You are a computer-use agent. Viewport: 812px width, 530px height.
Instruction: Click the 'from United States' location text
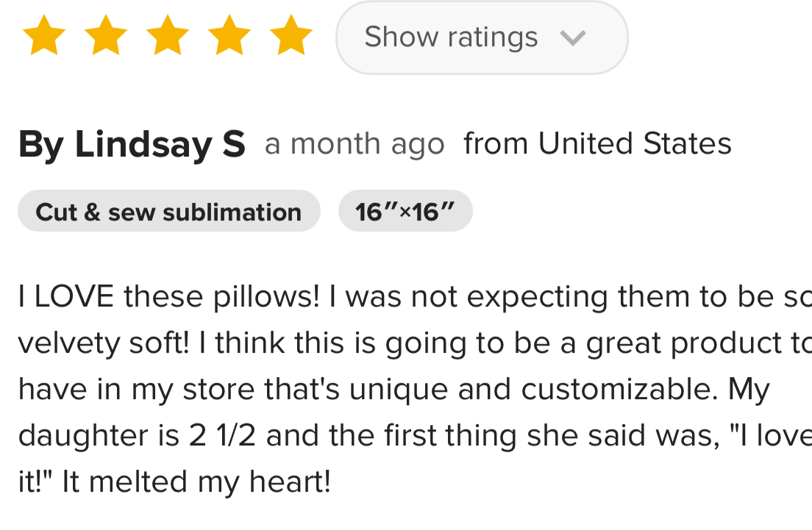[597, 144]
